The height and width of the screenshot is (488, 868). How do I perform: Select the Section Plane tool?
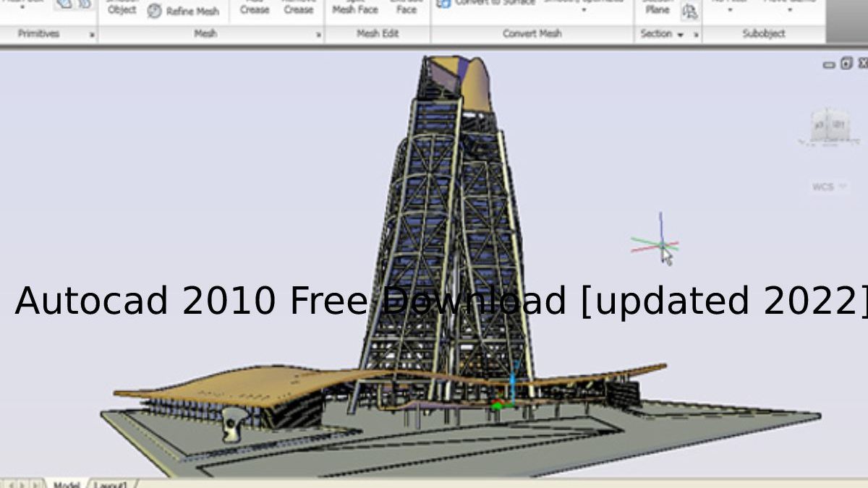point(658,7)
